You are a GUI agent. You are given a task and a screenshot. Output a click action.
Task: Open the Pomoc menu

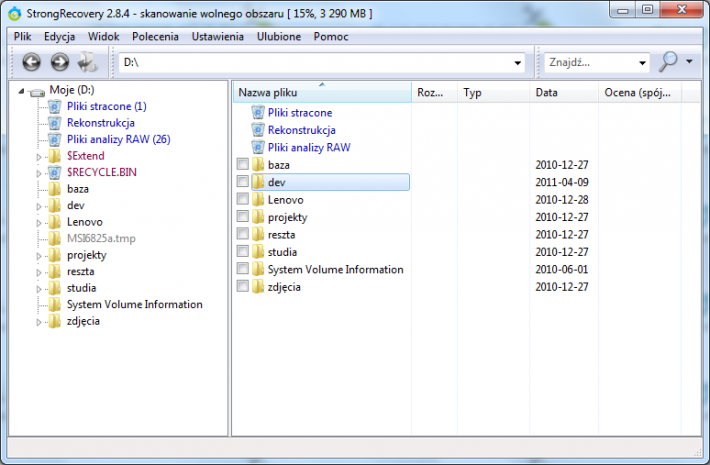(x=331, y=37)
